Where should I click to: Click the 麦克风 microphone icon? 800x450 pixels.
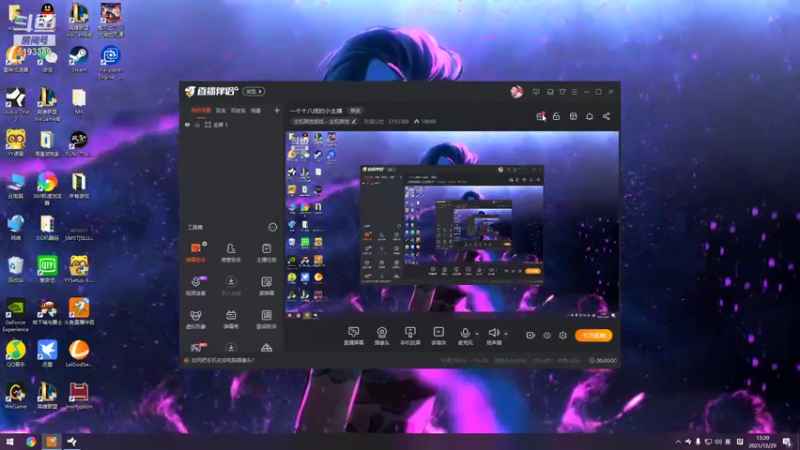click(465, 335)
